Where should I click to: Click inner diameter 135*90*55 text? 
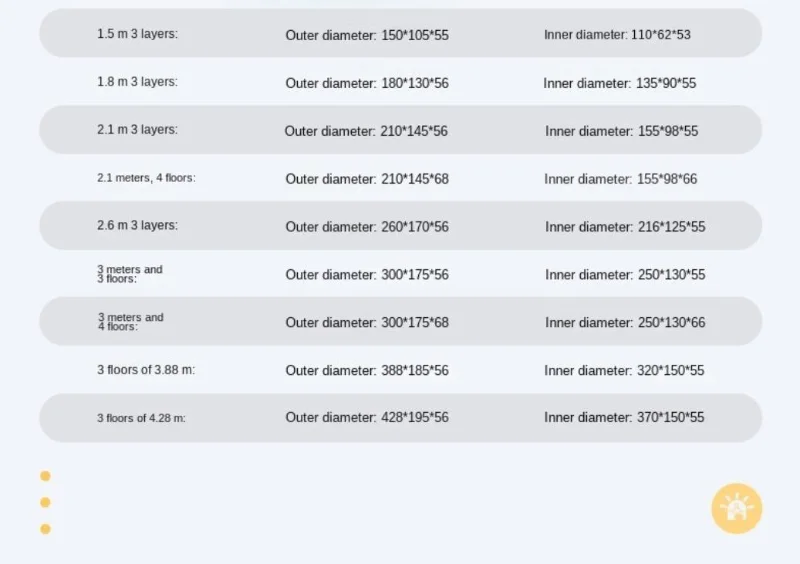620,83
